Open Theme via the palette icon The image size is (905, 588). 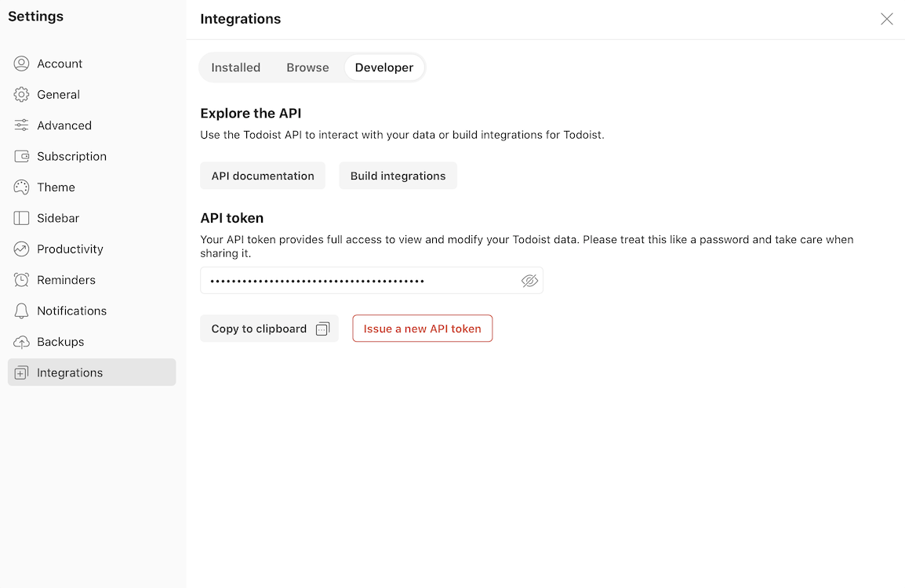tap(21, 187)
